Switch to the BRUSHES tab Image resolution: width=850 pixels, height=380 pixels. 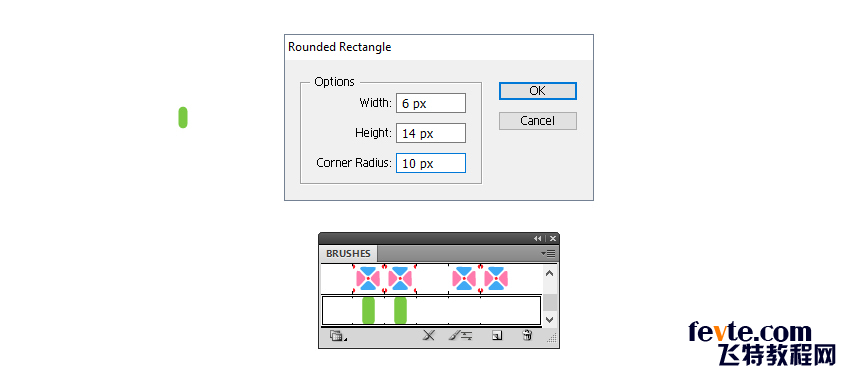click(x=348, y=254)
